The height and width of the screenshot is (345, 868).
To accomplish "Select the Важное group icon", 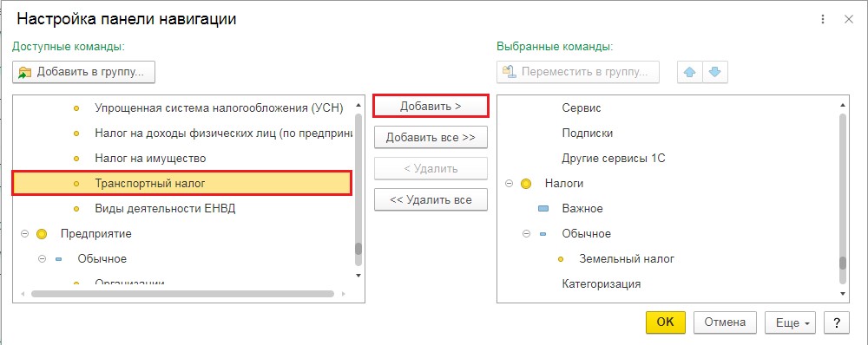I will pos(543,209).
